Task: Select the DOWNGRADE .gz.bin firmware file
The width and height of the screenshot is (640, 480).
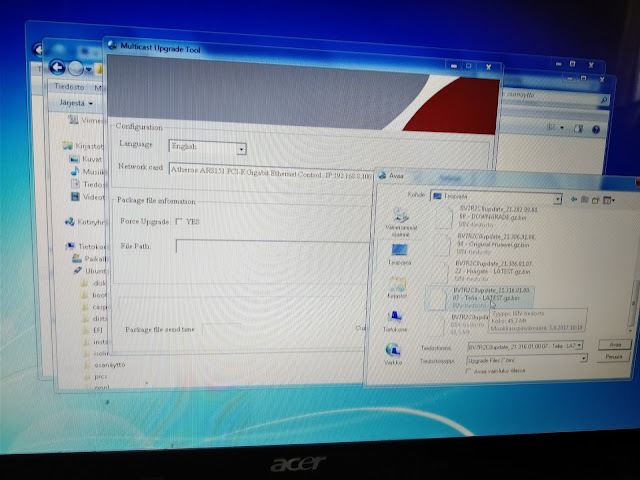Action: [x=487, y=216]
